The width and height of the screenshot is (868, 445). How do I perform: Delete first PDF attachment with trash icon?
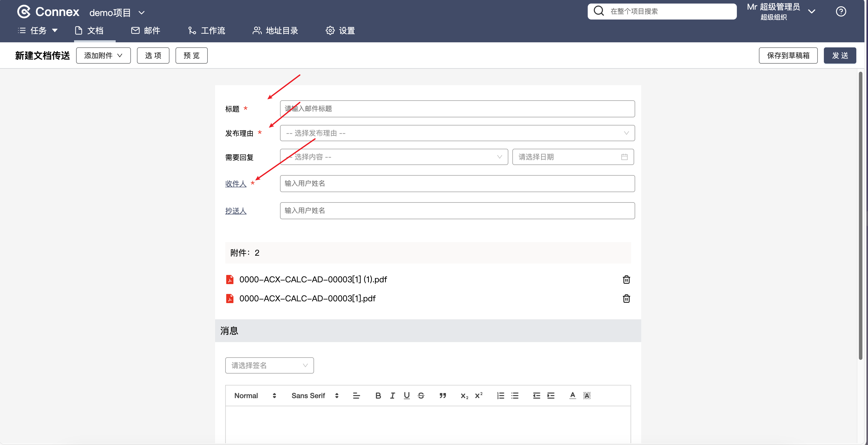point(626,279)
